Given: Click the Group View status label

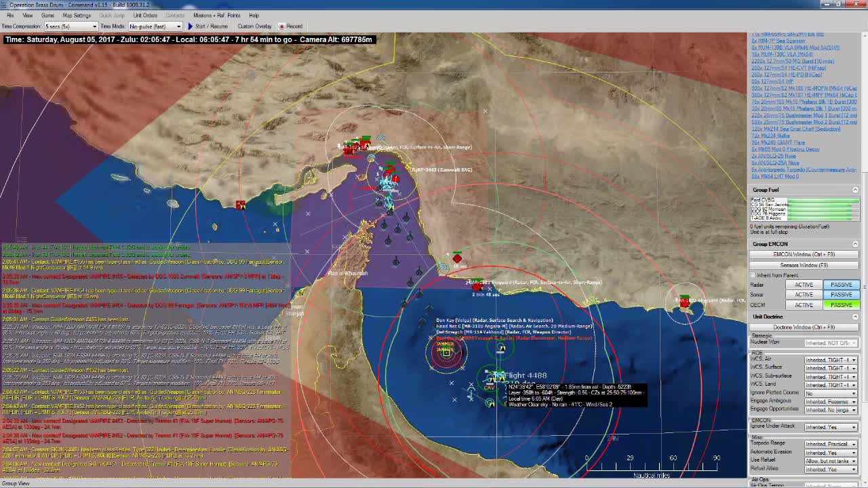Looking at the screenshot, I should click(x=16, y=483).
